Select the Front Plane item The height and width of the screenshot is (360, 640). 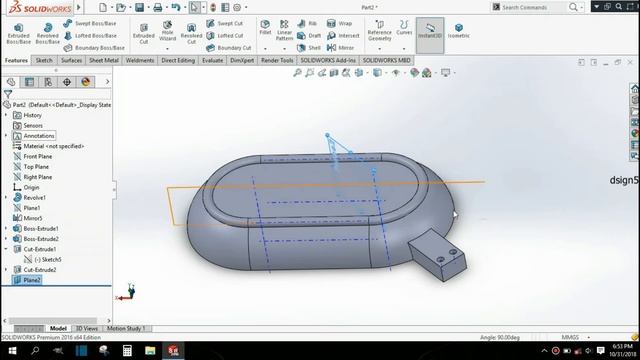(33, 156)
